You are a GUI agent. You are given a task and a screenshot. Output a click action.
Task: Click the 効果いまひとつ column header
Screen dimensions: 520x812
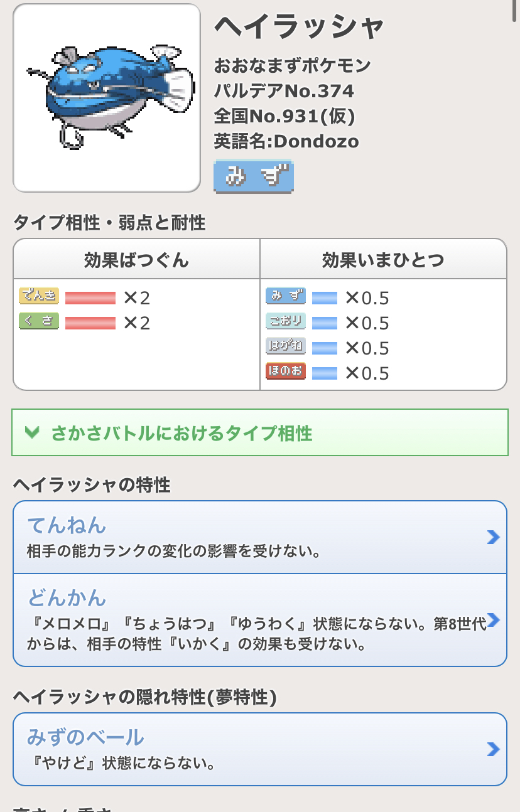(383, 260)
